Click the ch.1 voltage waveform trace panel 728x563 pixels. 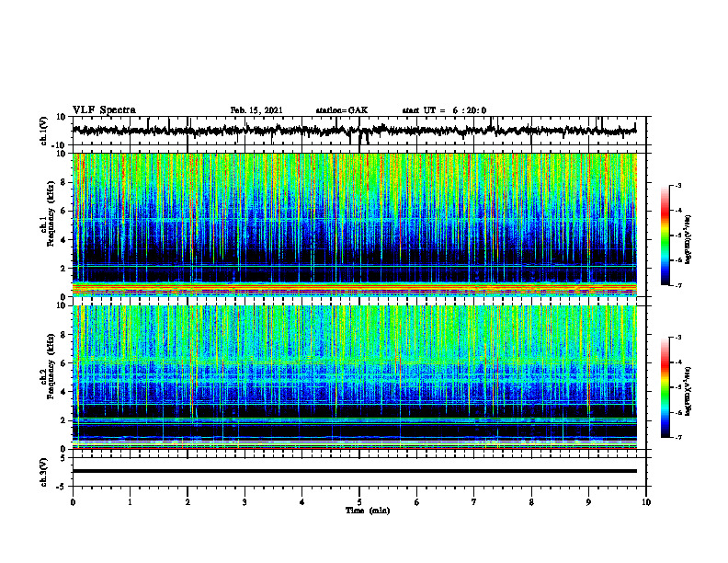[358, 131]
